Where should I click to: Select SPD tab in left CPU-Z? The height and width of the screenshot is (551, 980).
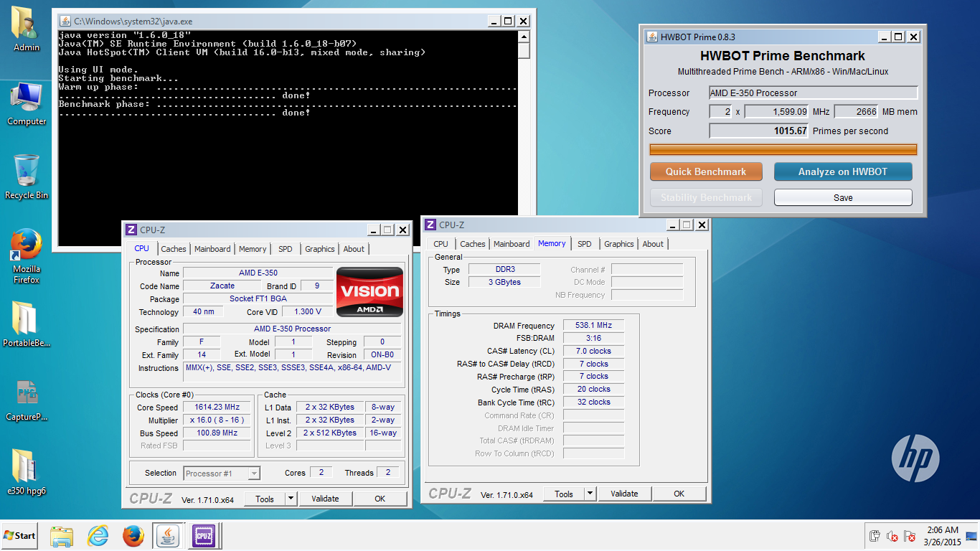[x=286, y=249]
